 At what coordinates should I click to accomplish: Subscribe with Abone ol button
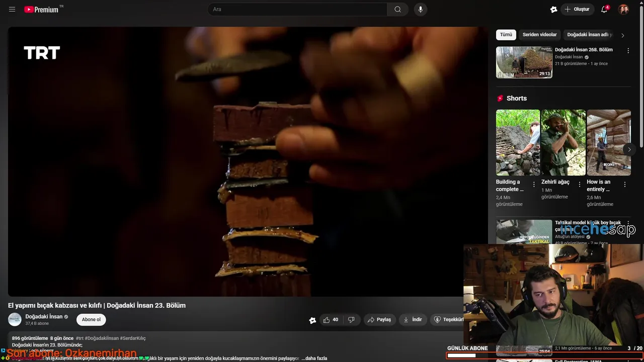(x=91, y=320)
